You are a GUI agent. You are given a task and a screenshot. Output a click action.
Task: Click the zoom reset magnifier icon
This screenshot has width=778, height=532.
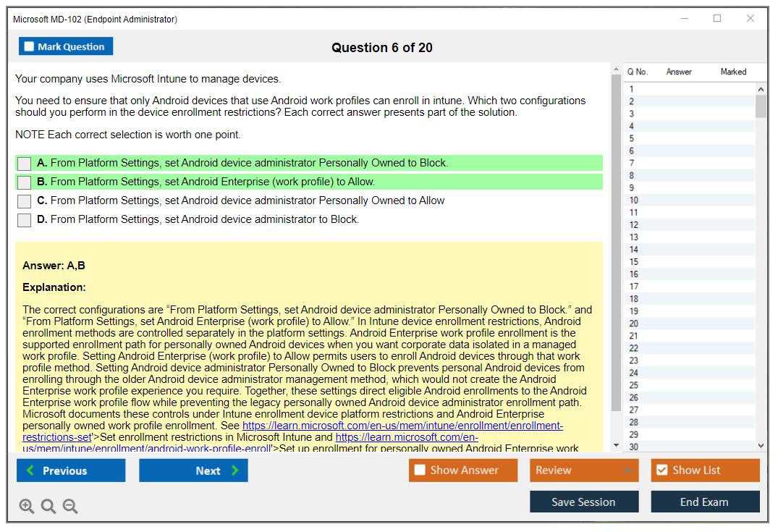pos(48,506)
